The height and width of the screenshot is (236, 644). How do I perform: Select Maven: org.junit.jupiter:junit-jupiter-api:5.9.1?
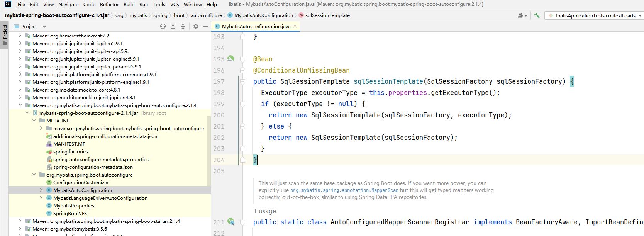coord(81,51)
